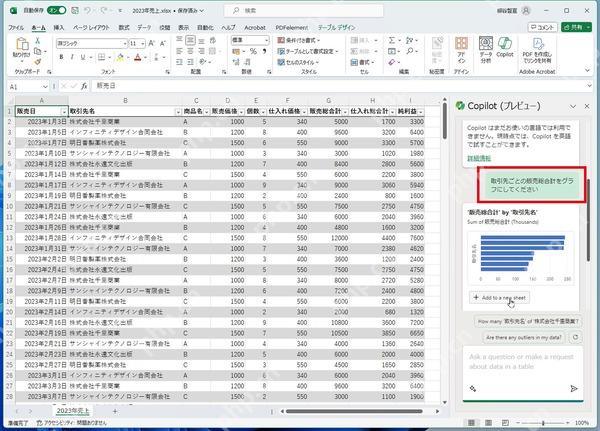
Task: Click the Clear eraser icon
Action: point(391,62)
